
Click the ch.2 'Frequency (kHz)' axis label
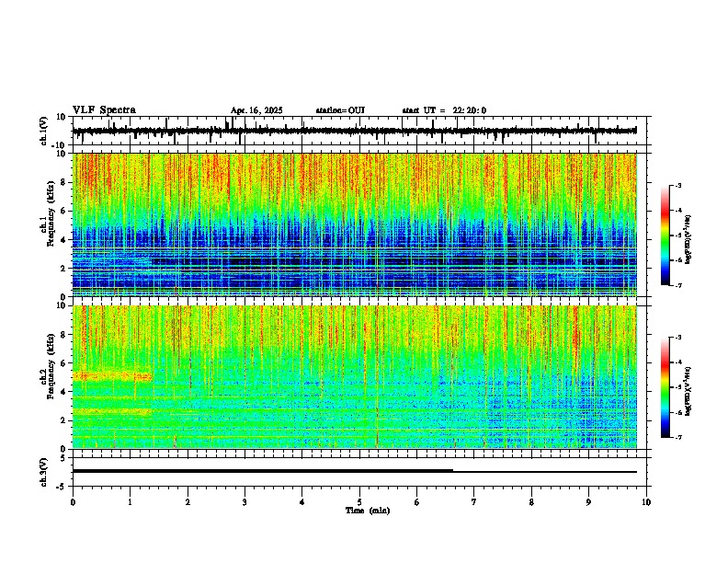pyautogui.click(x=51, y=366)
